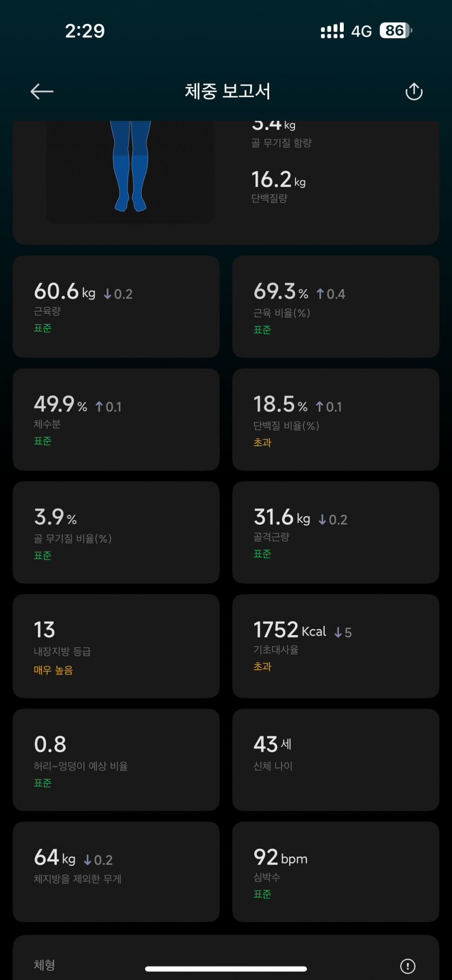Open the 69.3% muscle ratio card
The width and height of the screenshot is (452, 980).
(336, 306)
